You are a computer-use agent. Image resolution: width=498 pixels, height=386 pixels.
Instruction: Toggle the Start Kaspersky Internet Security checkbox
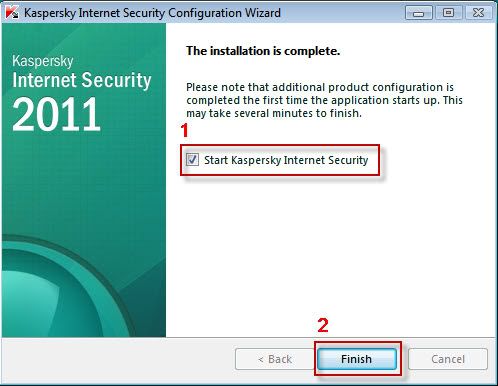point(192,160)
